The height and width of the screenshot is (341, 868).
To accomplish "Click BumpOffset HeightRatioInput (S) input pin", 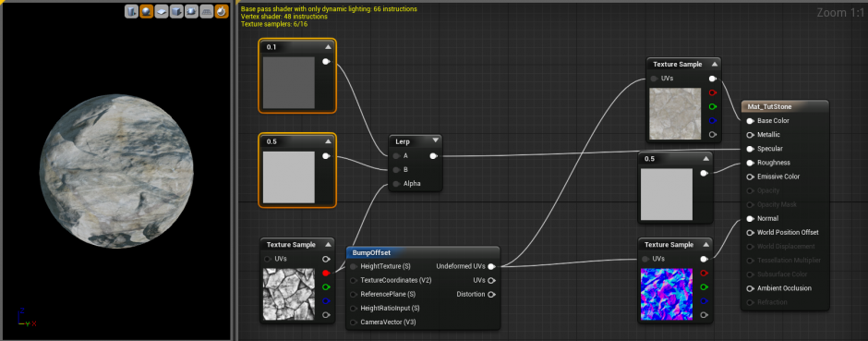I will tap(354, 308).
